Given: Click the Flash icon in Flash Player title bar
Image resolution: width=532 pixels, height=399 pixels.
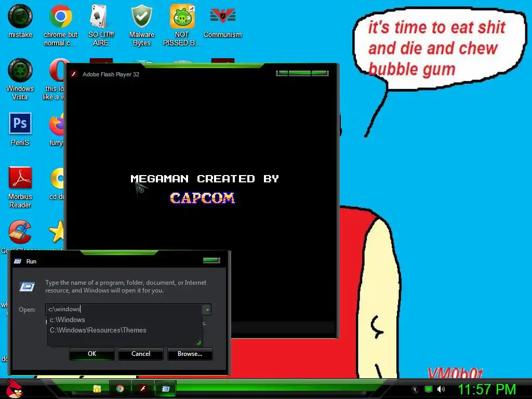Looking at the screenshot, I should pyautogui.click(x=74, y=74).
